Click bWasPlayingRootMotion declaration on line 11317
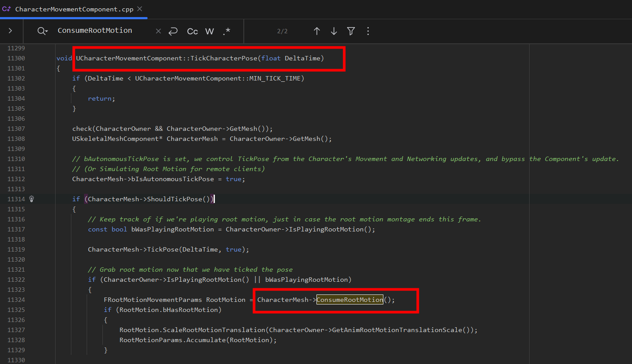This screenshot has height=364, width=632. pos(172,229)
